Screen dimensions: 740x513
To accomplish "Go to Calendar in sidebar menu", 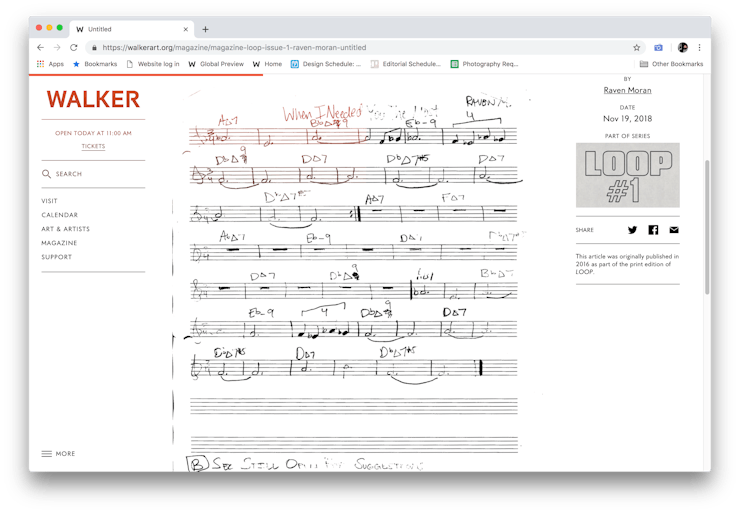I will pyautogui.click(x=59, y=215).
